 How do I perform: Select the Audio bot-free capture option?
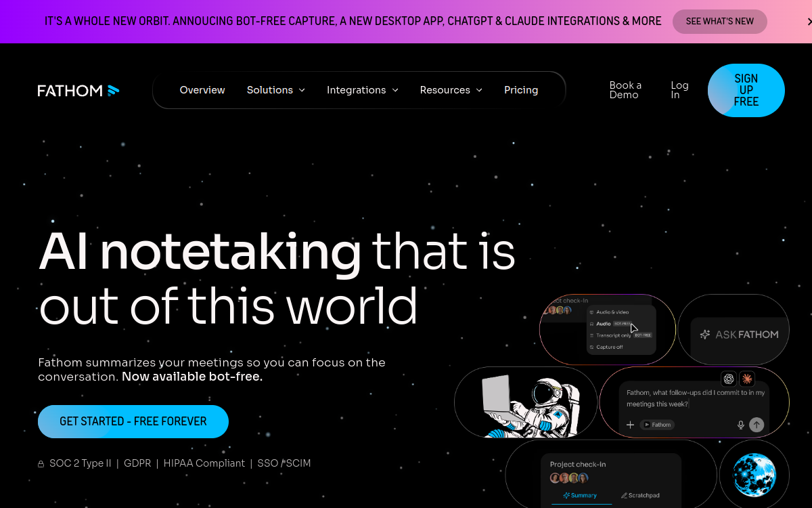pos(610,324)
